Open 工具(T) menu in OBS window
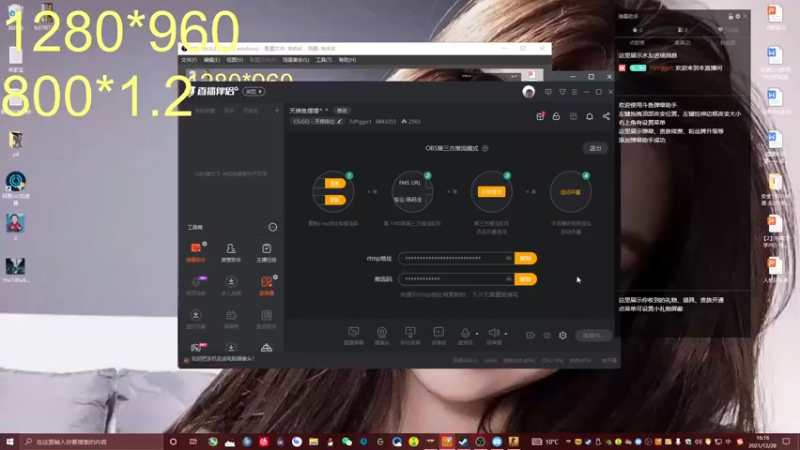This screenshot has height=450, width=800. point(323,60)
